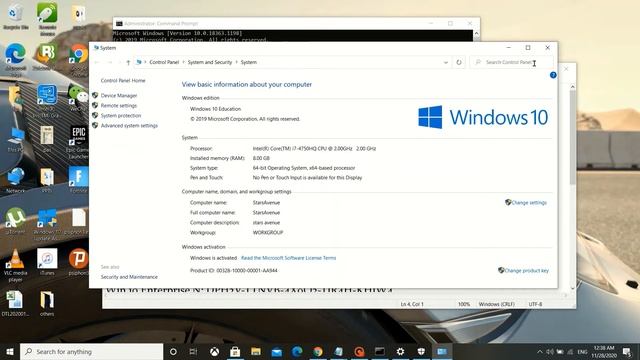The width and height of the screenshot is (640, 360).
Task: Open Windows Security shield on taskbar
Action: pyautogui.click(x=421, y=351)
